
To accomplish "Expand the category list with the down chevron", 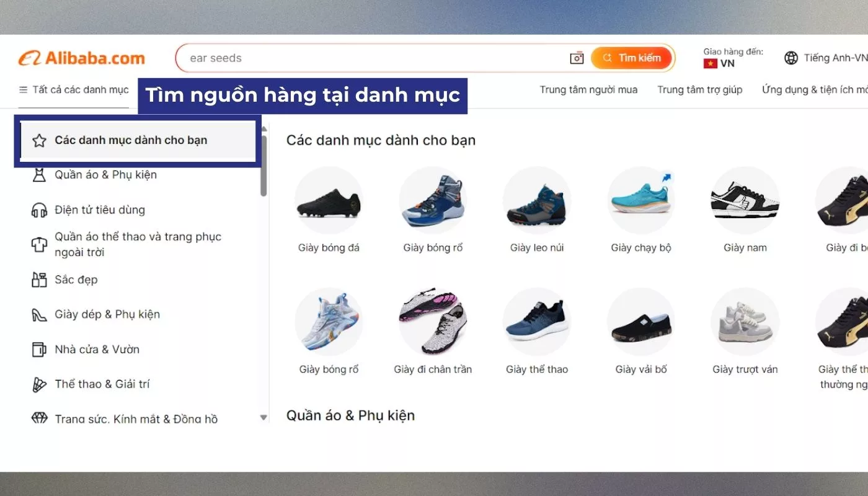I will tap(263, 417).
